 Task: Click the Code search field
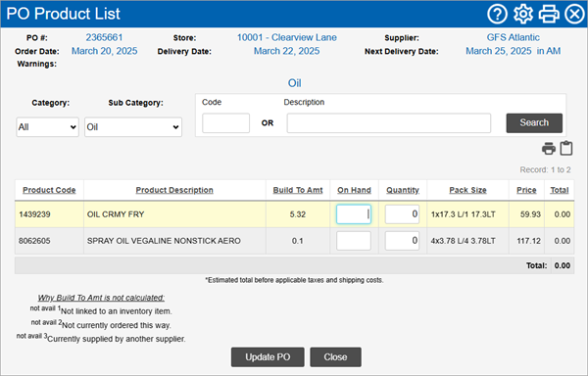tap(225, 122)
